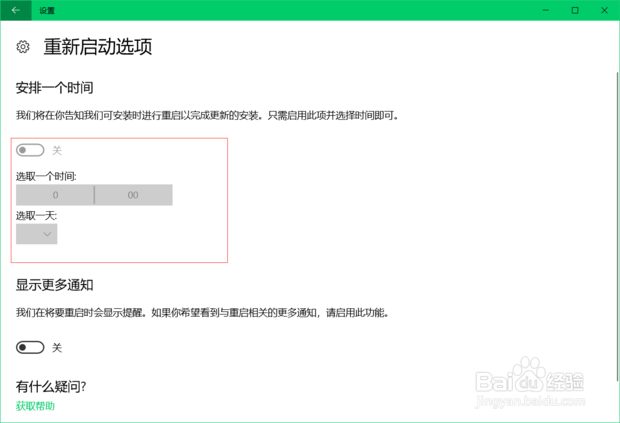Click the settings gear icon beside 重新启动选项
The image size is (620, 423).
[23, 47]
